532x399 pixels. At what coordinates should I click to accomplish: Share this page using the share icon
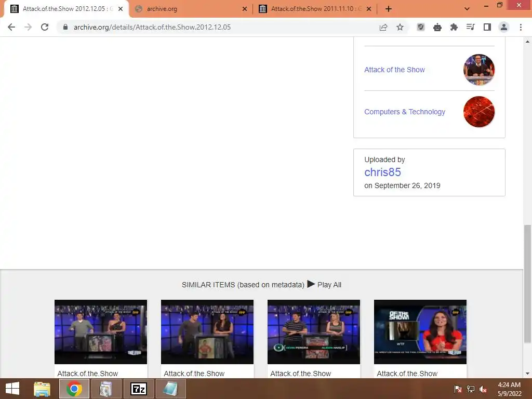point(383,27)
